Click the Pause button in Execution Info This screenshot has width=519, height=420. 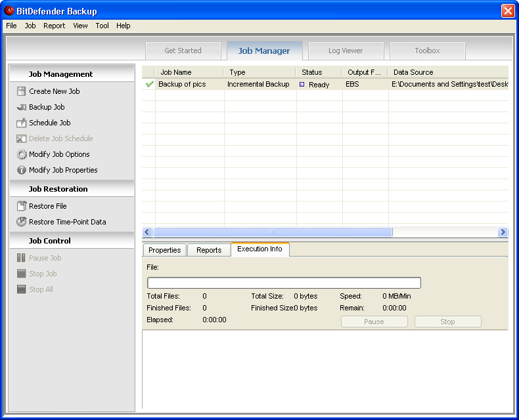pyautogui.click(x=374, y=322)
